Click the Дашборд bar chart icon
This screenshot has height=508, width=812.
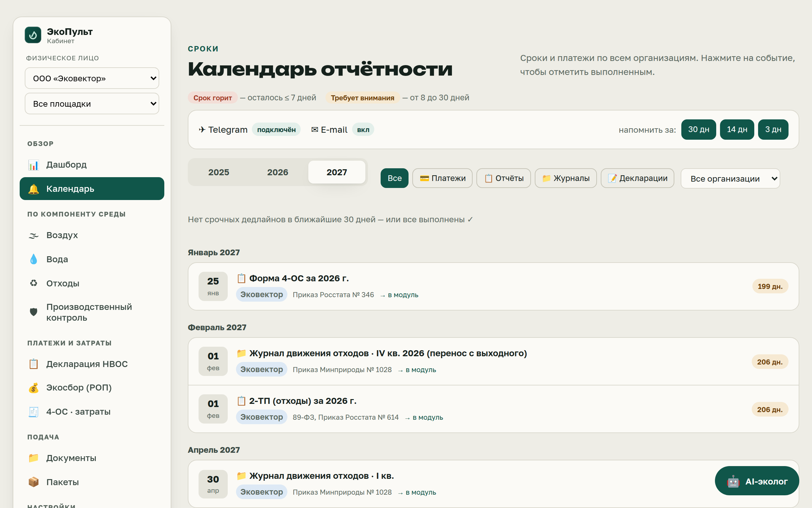pos(34,165)
